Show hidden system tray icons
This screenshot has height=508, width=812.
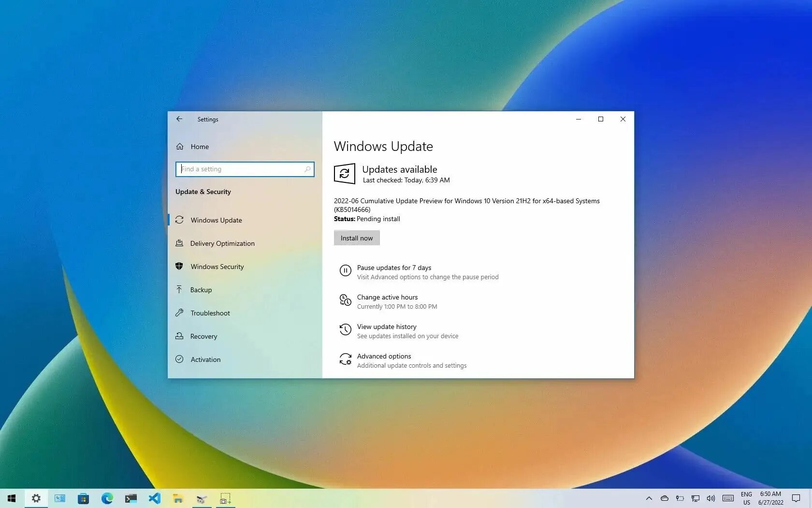click(649, 498)
